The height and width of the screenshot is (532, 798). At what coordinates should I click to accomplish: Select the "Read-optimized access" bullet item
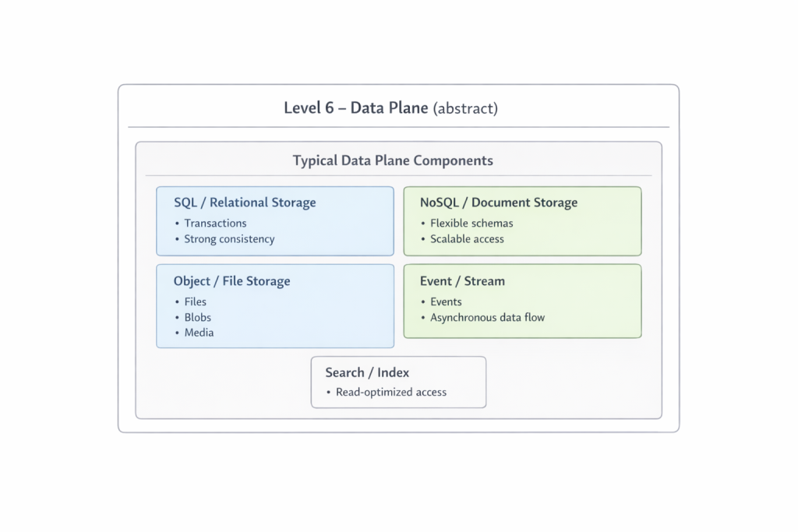[391, 392]
